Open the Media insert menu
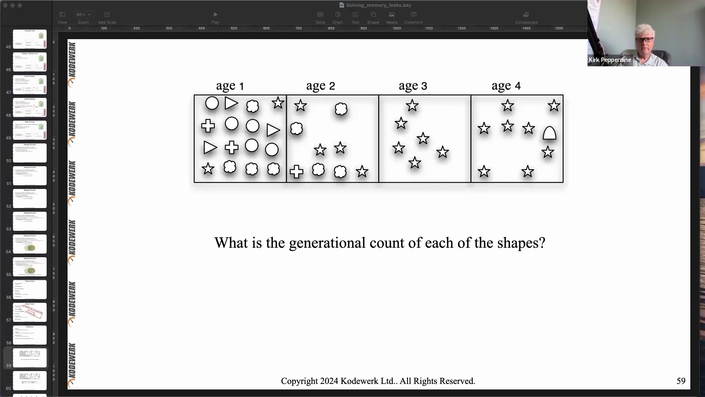Screen dimensions: 705x397 (392, 18)
